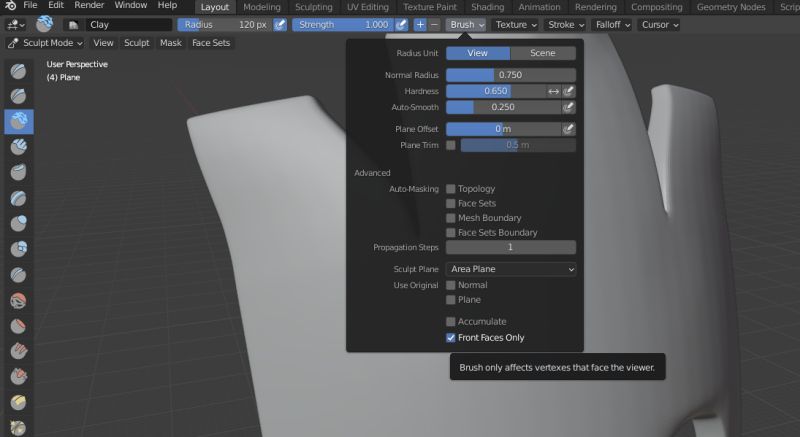This screenshot has width=800, height=437.
Task: Switch to the Sculpting workspace tab
Action: tap(314, 7)
